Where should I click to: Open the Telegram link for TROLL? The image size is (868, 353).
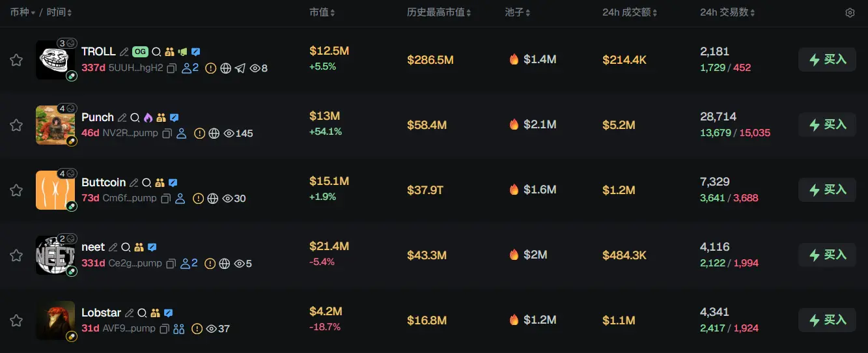240,68
